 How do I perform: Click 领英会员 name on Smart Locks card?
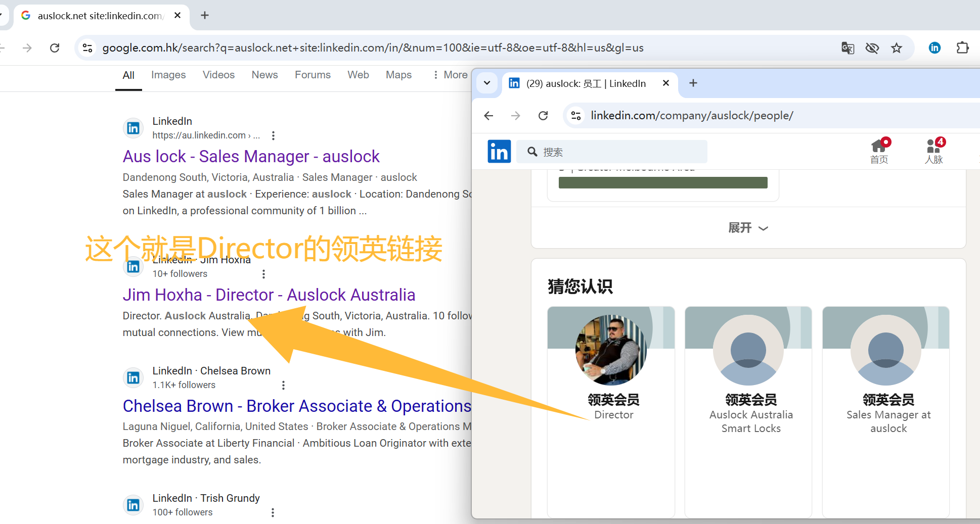[751, 400]
